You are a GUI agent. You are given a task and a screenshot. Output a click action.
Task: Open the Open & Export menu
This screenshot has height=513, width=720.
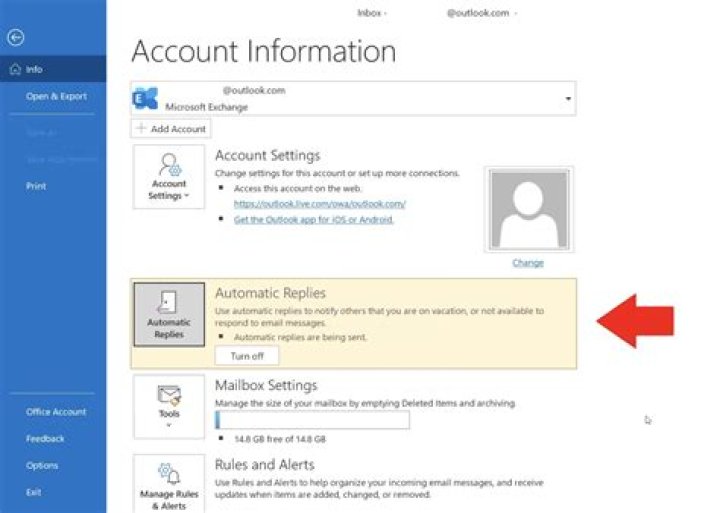pyautogui.click(x=56, y=96)
